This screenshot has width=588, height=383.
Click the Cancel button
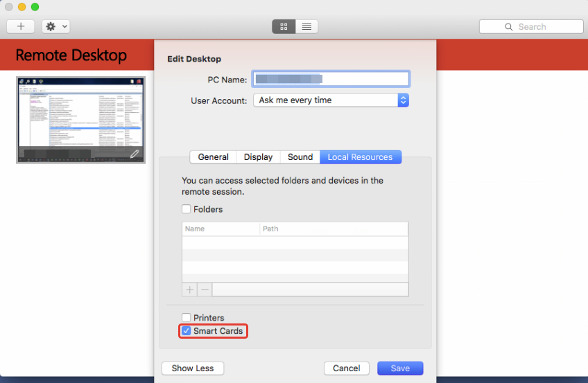pyautogui.click(x=346, y=368)
